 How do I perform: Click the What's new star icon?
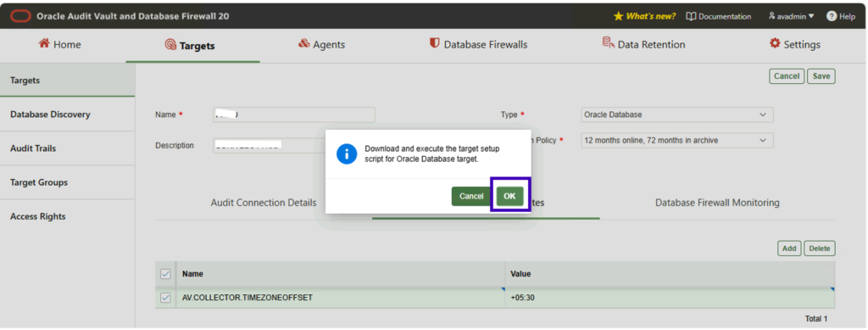tap(618, 16)
